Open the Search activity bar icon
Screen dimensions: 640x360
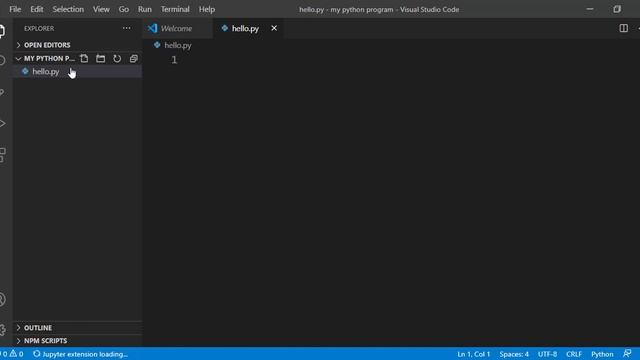[2, 60]
